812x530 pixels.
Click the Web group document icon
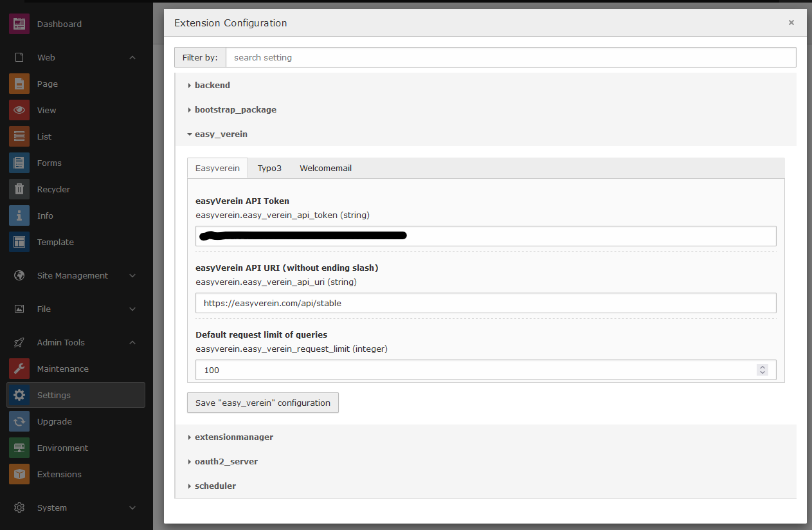click(19, 57)
